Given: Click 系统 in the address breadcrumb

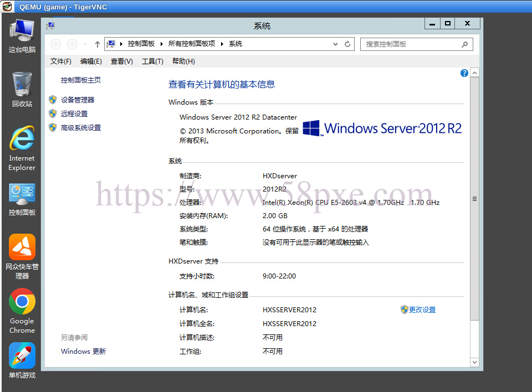Looking at the screenshot, I should point(236,44).
